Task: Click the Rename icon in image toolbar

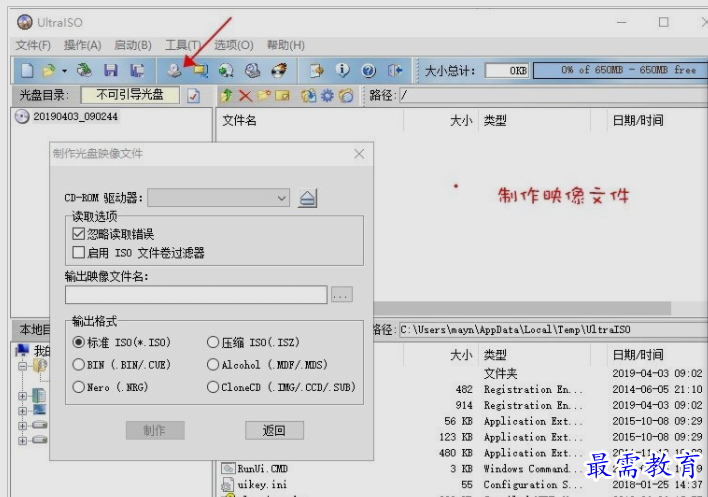Action: [282, 95]
